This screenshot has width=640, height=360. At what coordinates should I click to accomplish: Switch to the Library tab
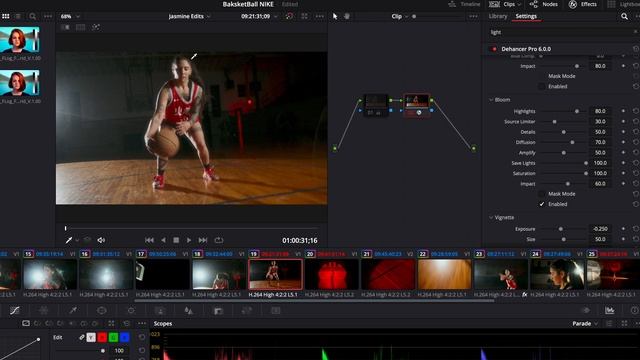tap(498, 16)
